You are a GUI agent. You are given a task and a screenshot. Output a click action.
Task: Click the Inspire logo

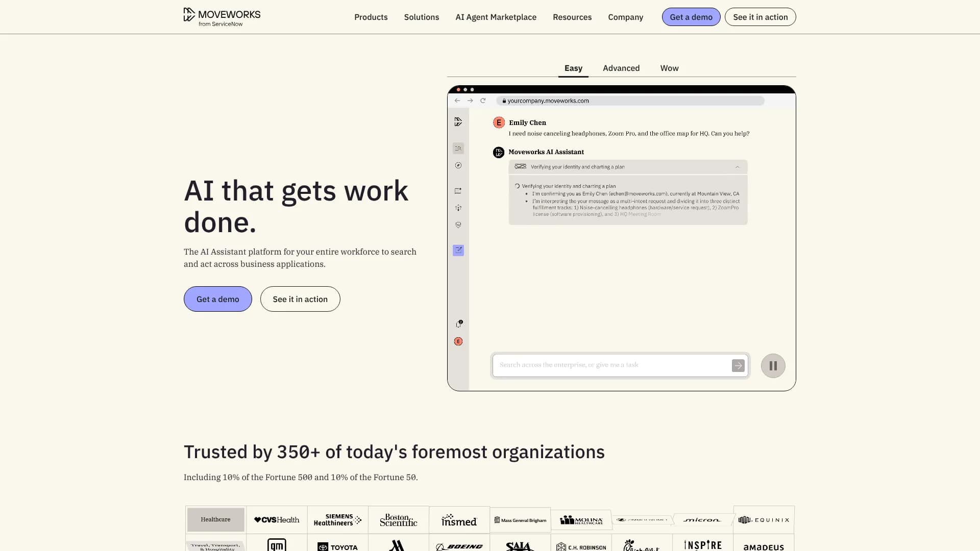(x=703, y=545)
